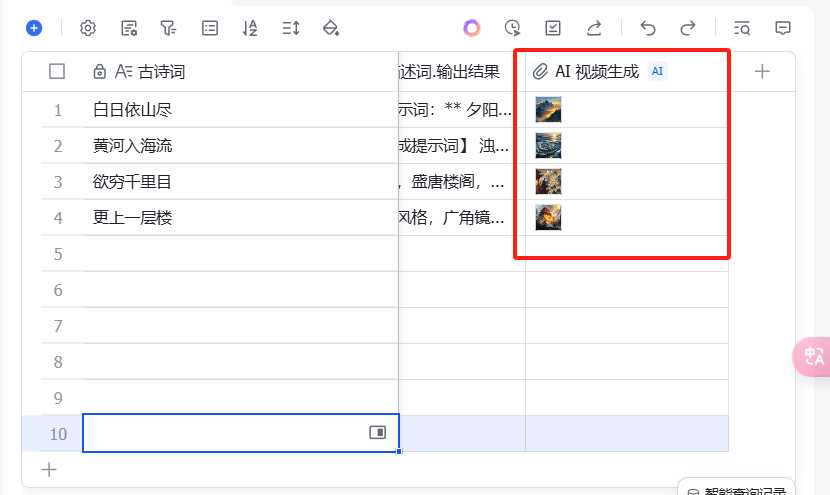Screen dimensions: 830x495
Task: Select cell 欲穷千里目
Action: pos(241,182)
